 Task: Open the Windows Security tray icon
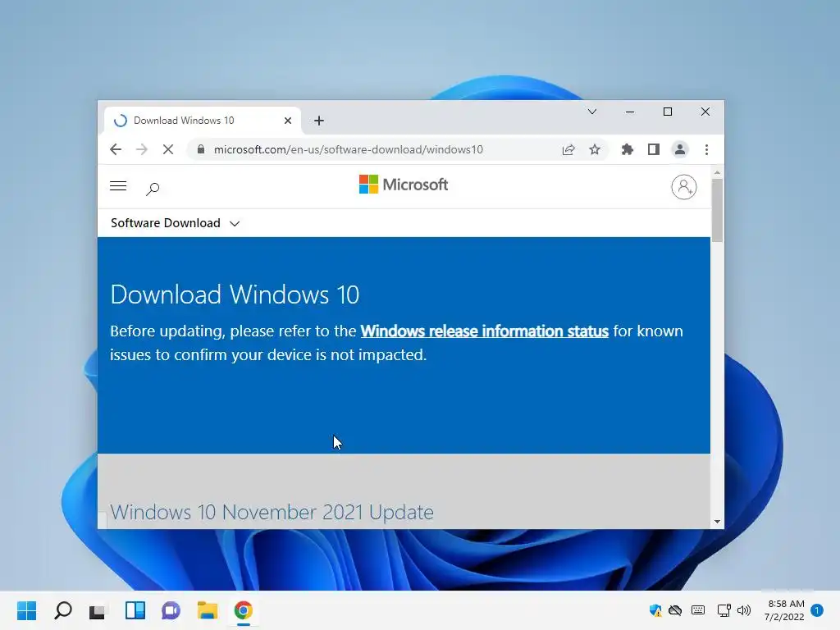click(655, 610)
